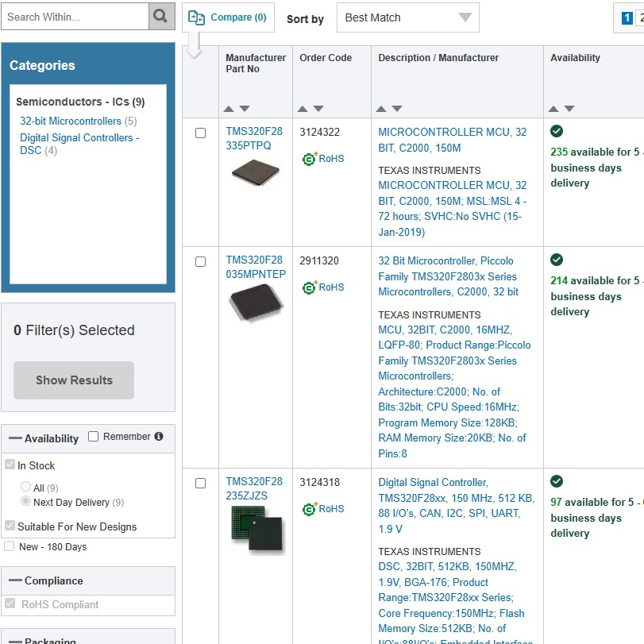Open part link TMS320F28035MPNTEP

[x=256, y=267]
